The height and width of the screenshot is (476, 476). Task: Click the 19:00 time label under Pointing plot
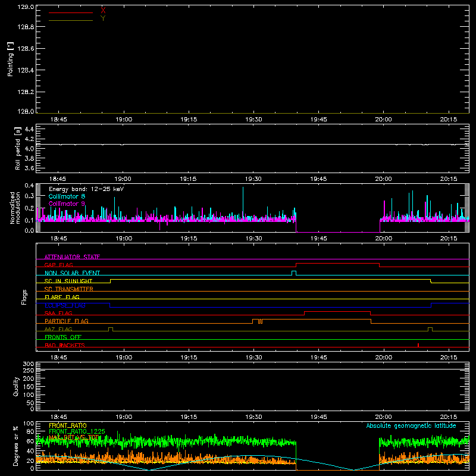pyautogui.click(x=124, y=120)
